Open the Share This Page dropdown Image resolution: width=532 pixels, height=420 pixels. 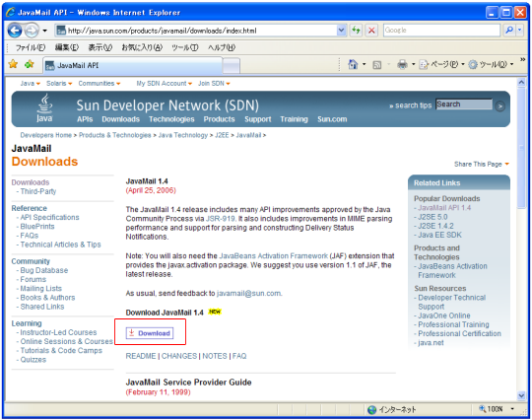tap(482, 165)
